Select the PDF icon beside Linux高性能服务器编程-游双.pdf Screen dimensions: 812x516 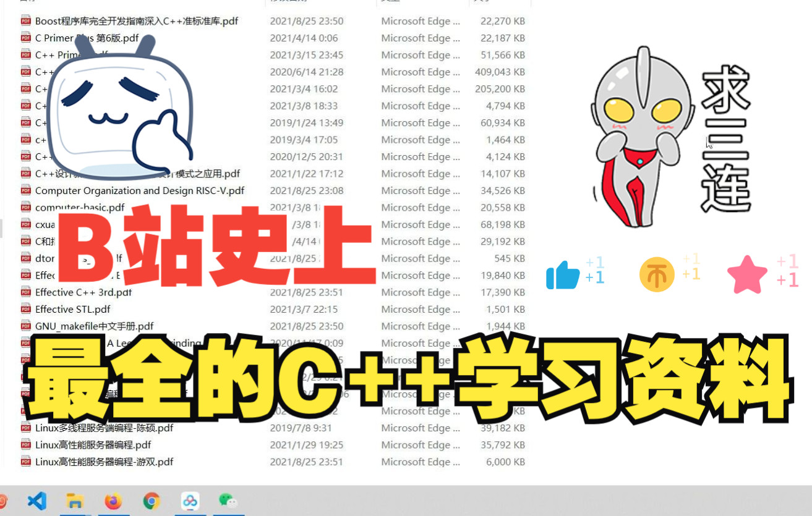25,461
